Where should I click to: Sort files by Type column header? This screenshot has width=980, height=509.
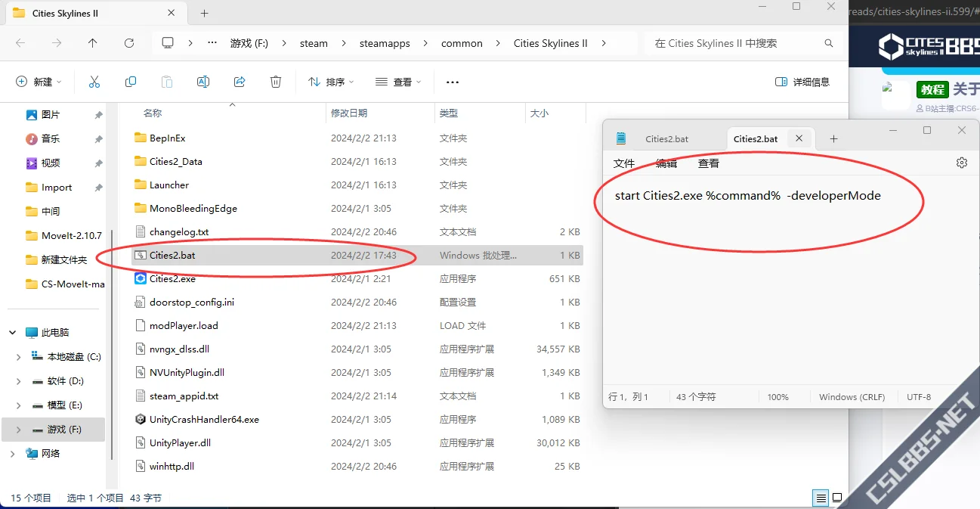pyautogui.click(x=449, y=113)
